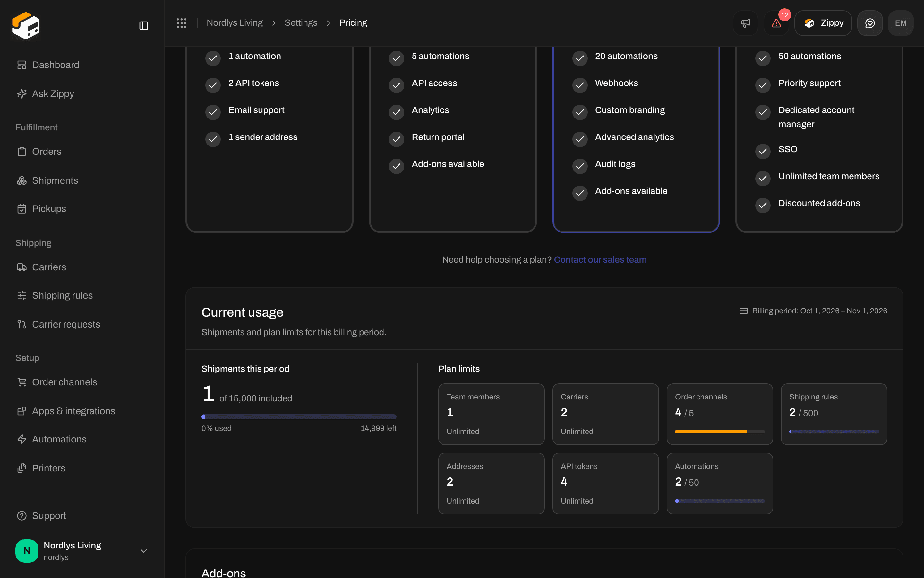The height and width of the screenshot is (578, 924).
Task: Click Settings breadcrumb
Action: pyautogui.click(x=301, y=23)
